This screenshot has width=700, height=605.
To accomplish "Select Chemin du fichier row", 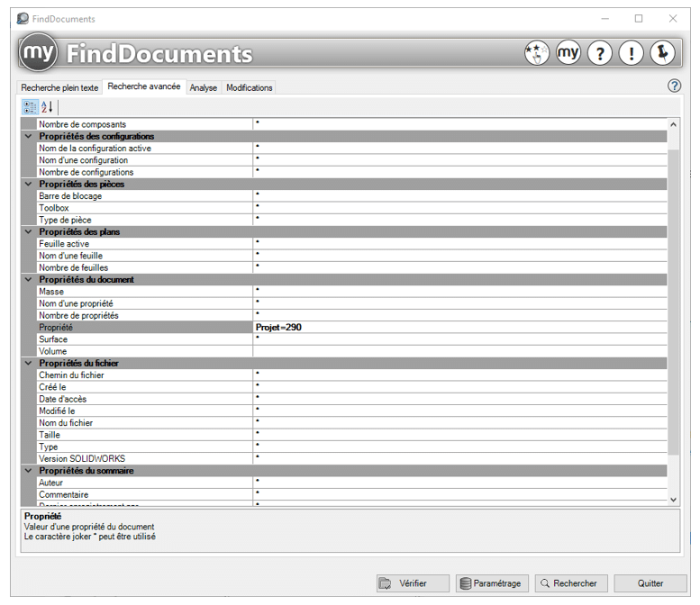I will pyautogui.click(x=351, y=375).
